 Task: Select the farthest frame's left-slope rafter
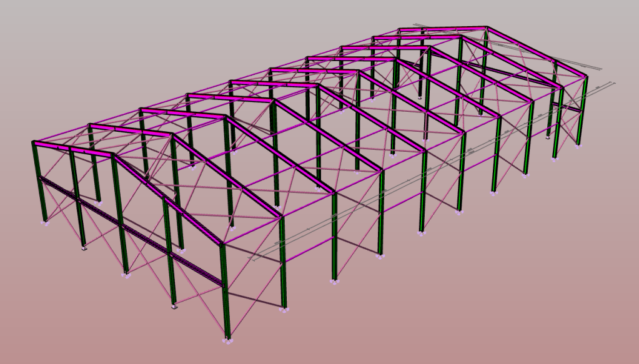point(442,29)
